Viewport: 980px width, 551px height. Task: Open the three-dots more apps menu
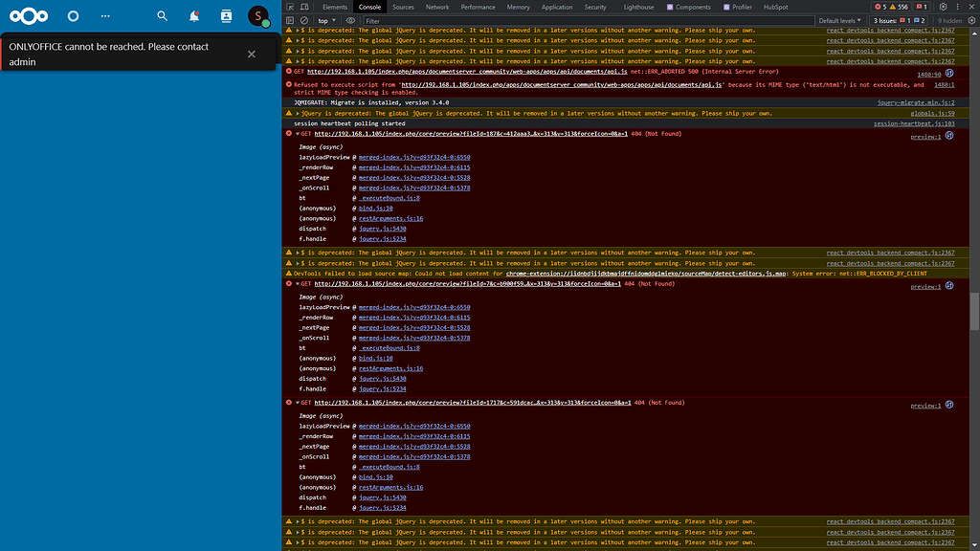[x=105, y=16]
